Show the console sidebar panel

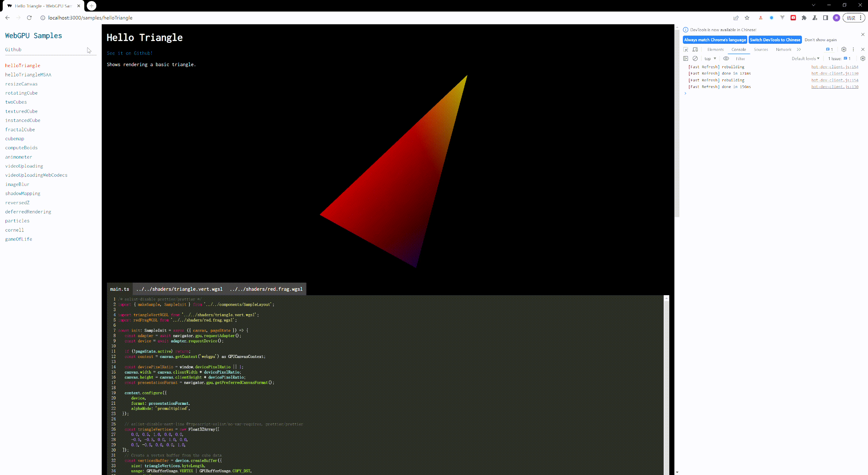pyautogui.click(x=686, y=59)
